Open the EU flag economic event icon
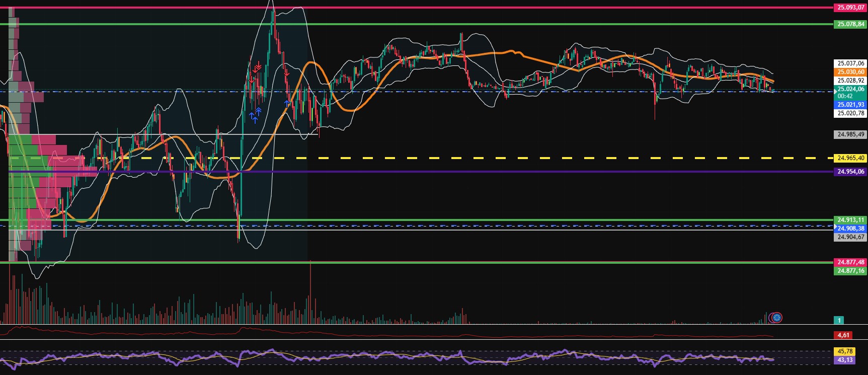This screenshot has width=868, height=375. click(777, 318)
